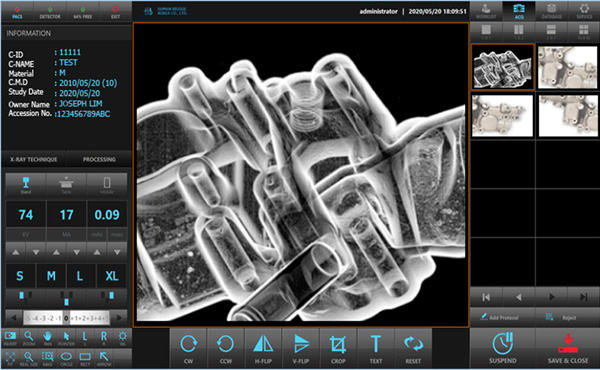Select Stand positioning mode
The width and height of the screenshot is (600, 370).
click(26, 185)
